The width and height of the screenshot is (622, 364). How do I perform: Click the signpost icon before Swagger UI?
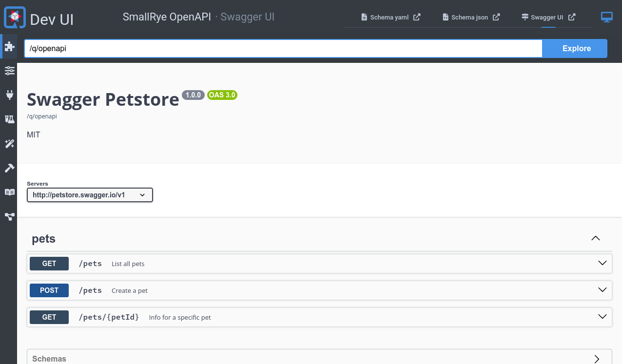click(525, 17)
